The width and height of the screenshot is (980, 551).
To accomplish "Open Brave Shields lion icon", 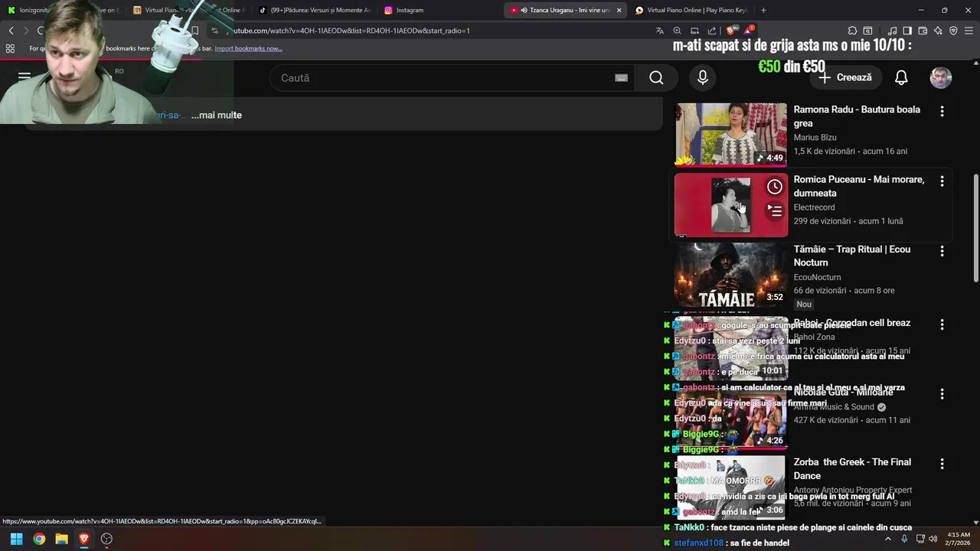I will 731,31.
